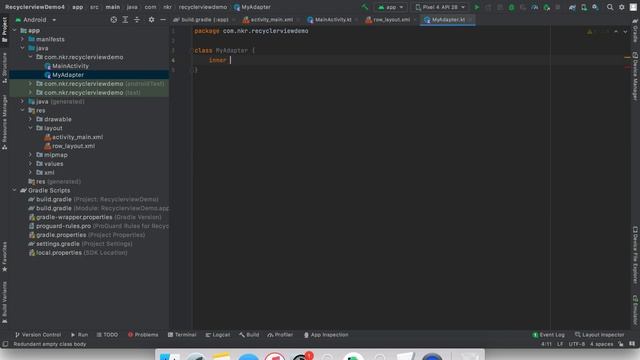Toggle the Structure side tool window

(x=4, y=68)
